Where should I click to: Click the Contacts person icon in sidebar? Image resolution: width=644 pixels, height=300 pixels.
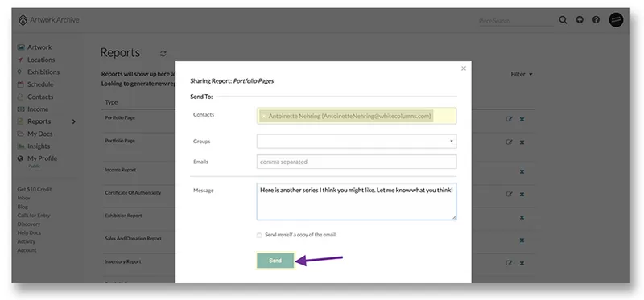[x=20, y=97]
